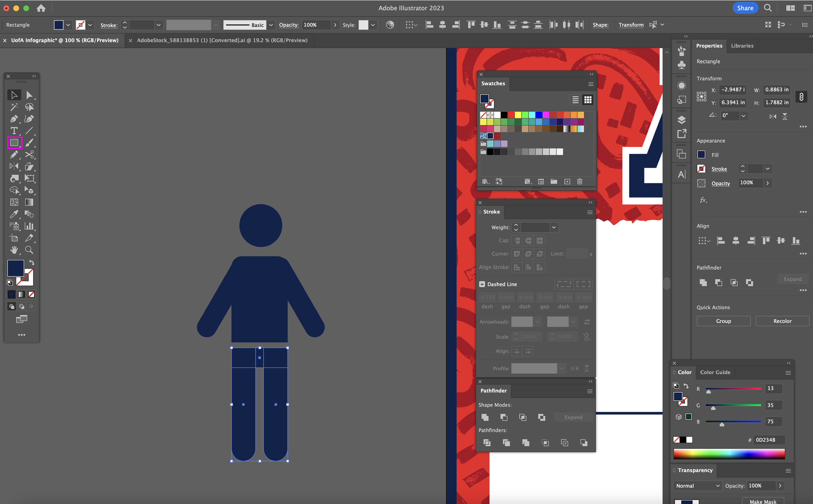
Task: Select the Eyedropper tool
Action: click(x=14, y=214)
